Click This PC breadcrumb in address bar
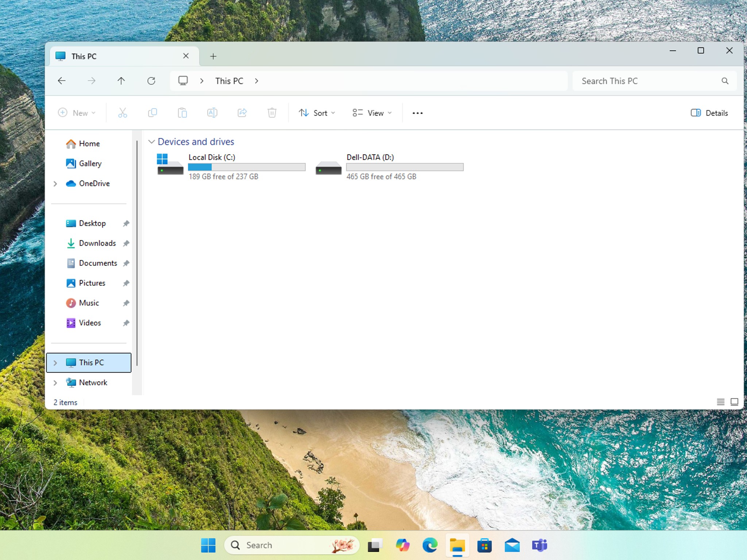Image resolution: width=747 pixels, height=560 pixels. click(x=229, y=81)
